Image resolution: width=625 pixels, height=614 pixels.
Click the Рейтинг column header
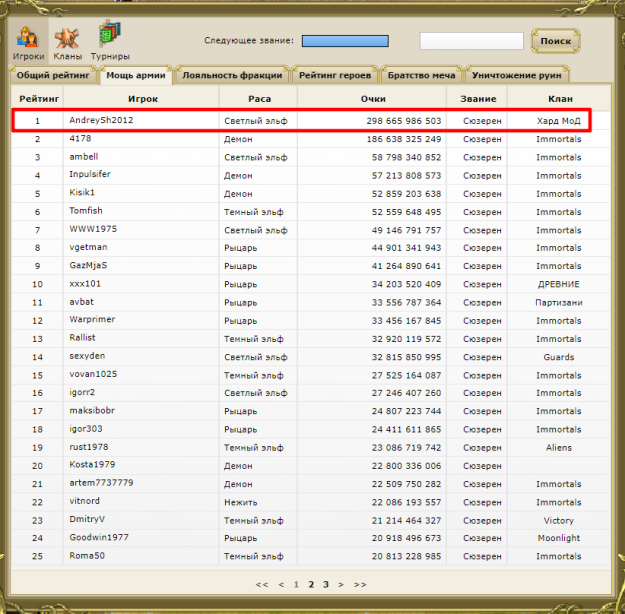click(x=39, y=99)
